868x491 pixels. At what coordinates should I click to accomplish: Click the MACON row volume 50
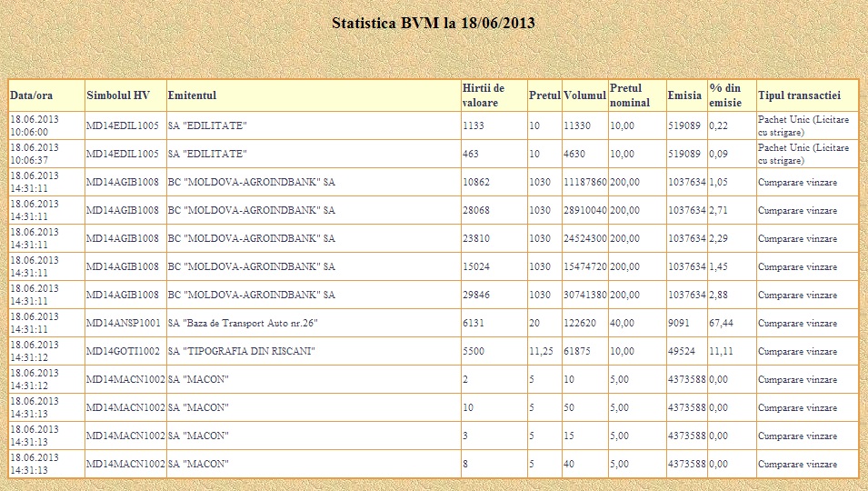569,408
